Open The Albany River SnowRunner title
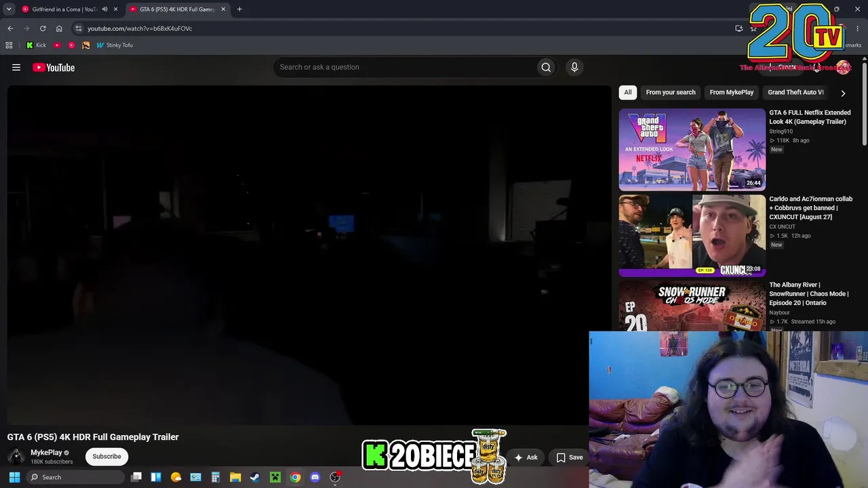The height and width of the screenshot is (488, 868). [809, 293]
